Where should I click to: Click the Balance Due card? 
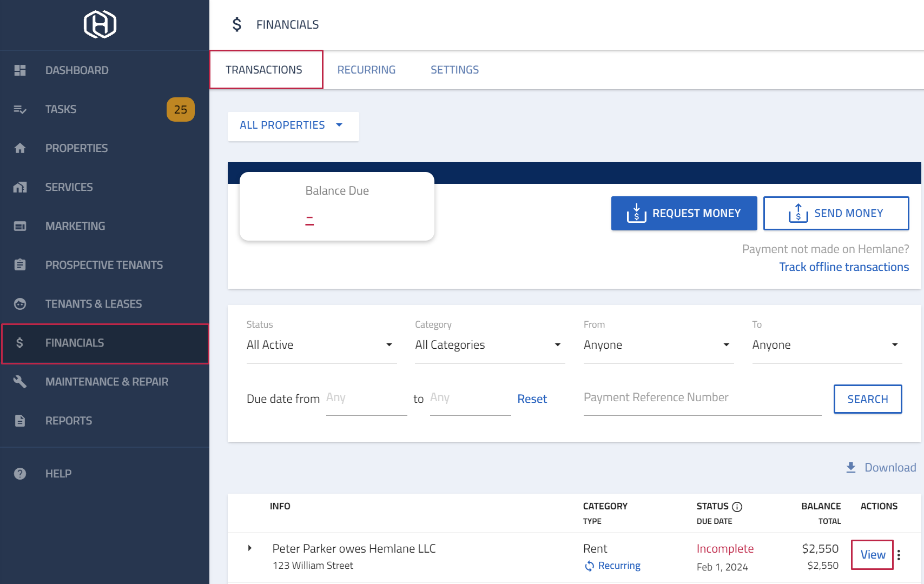(337, 206)
